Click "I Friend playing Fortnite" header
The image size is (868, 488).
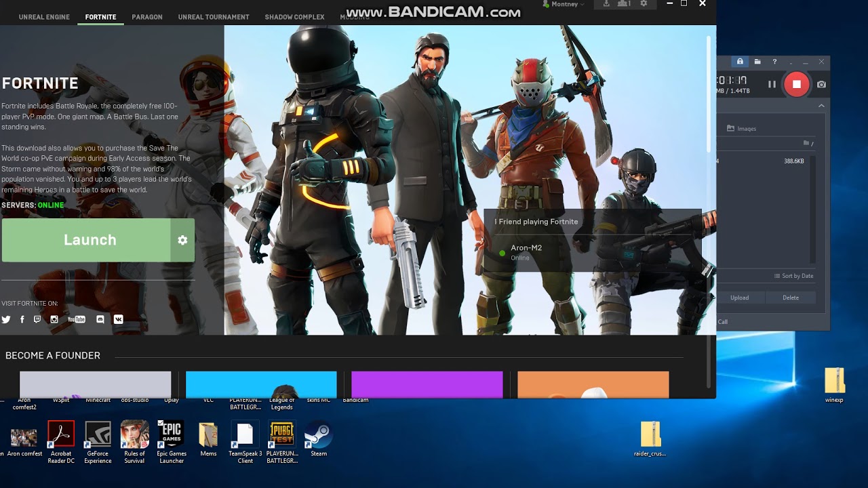[x=536, y=222]
